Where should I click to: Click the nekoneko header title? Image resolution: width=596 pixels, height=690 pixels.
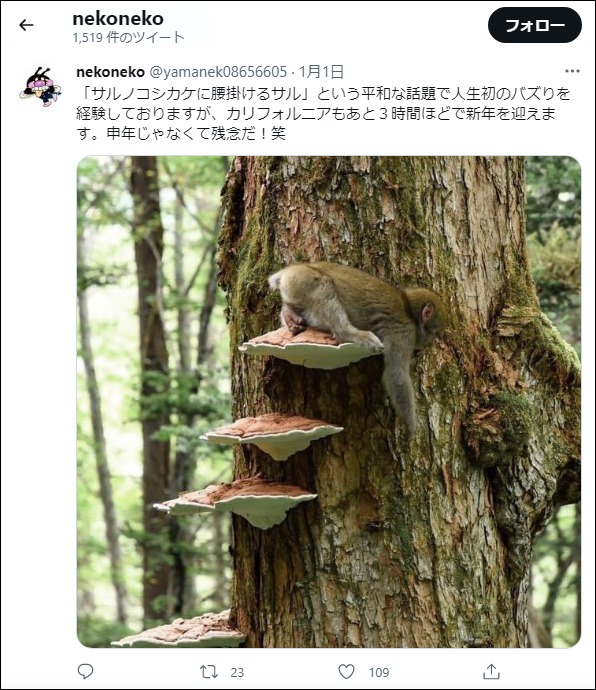118,19
